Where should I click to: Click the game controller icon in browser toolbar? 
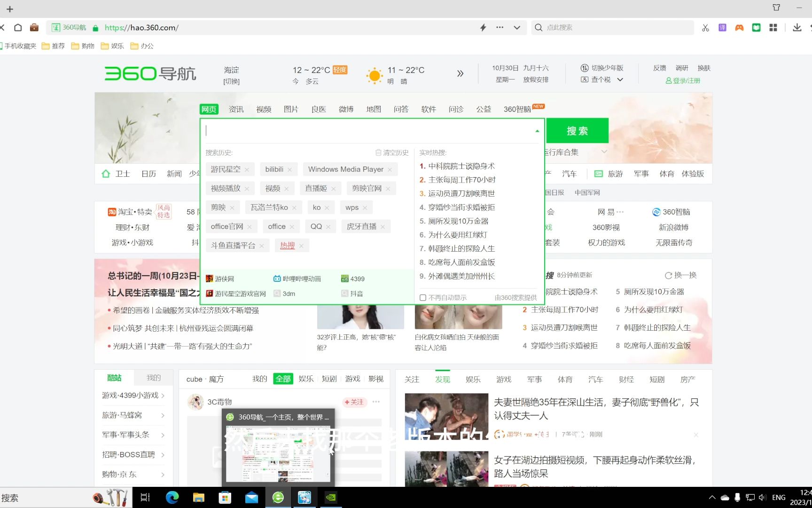[x=739, y=27]
